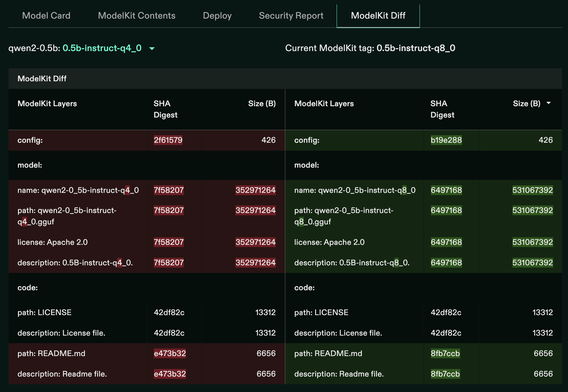Select the 2f61579 config SHA digest

168,140
